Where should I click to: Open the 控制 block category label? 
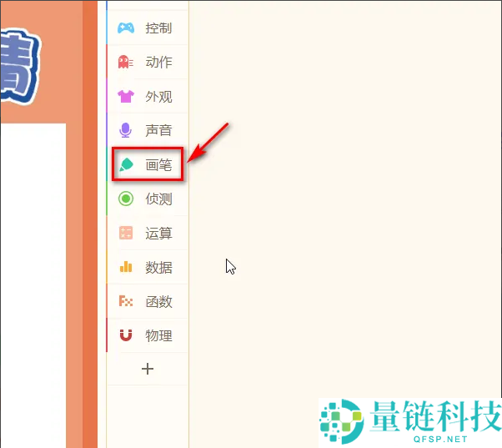click(x=158, y=28)
